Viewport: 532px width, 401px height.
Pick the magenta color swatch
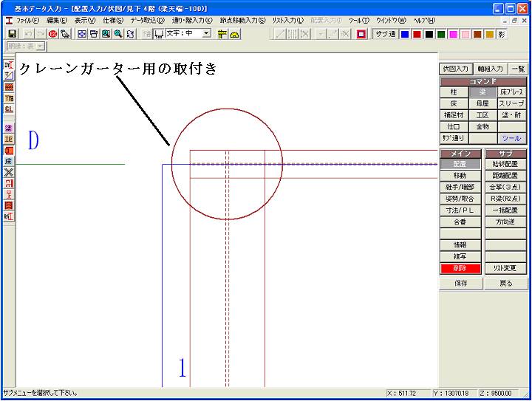click(x=453, y=34)
